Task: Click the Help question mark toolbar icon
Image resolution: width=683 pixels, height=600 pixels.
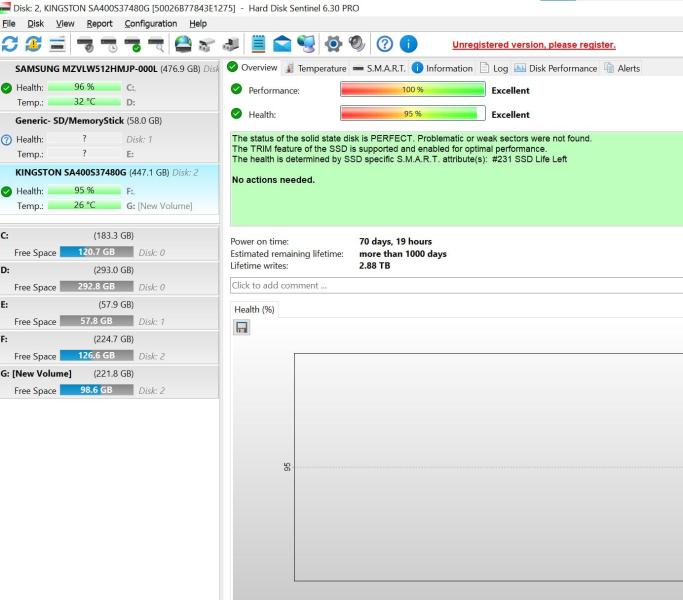Action: [x=385, y=45]
